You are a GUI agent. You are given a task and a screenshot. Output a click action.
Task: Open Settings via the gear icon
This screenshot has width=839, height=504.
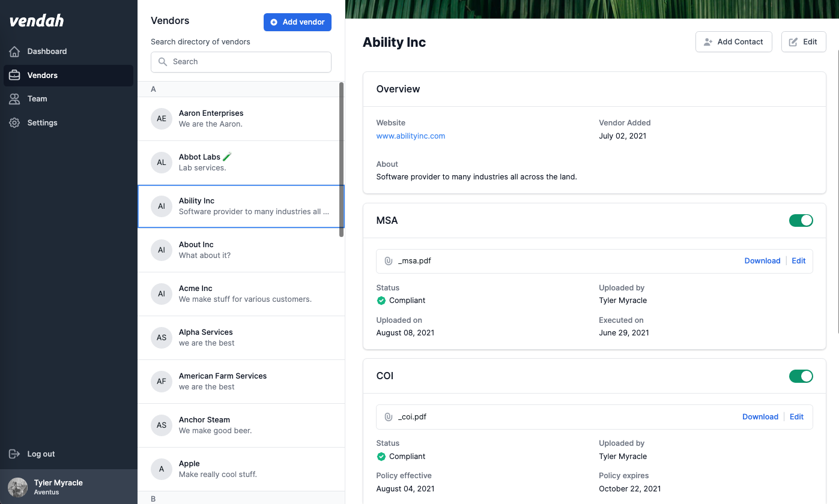13,122
